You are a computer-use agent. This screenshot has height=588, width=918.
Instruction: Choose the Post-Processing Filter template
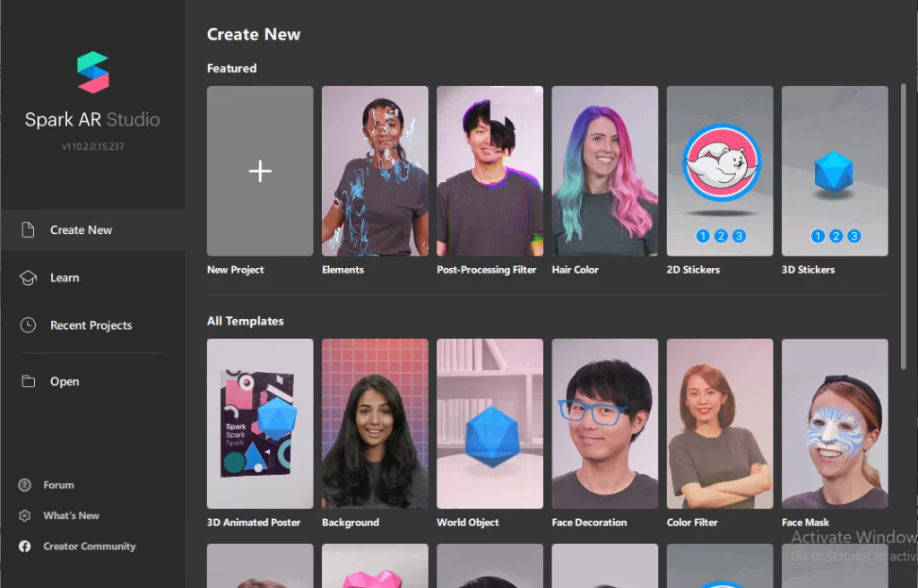click(x=489, y=171)
